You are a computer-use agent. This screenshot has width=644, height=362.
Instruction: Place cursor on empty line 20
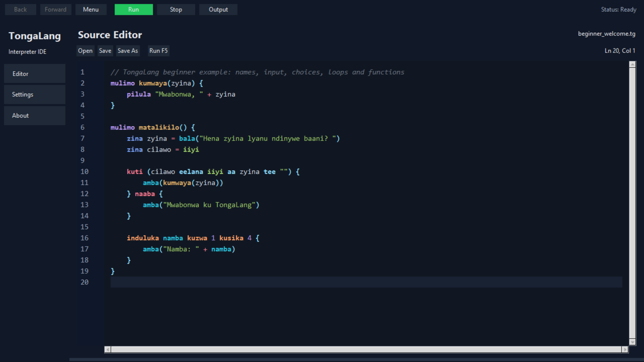point(366,282)
